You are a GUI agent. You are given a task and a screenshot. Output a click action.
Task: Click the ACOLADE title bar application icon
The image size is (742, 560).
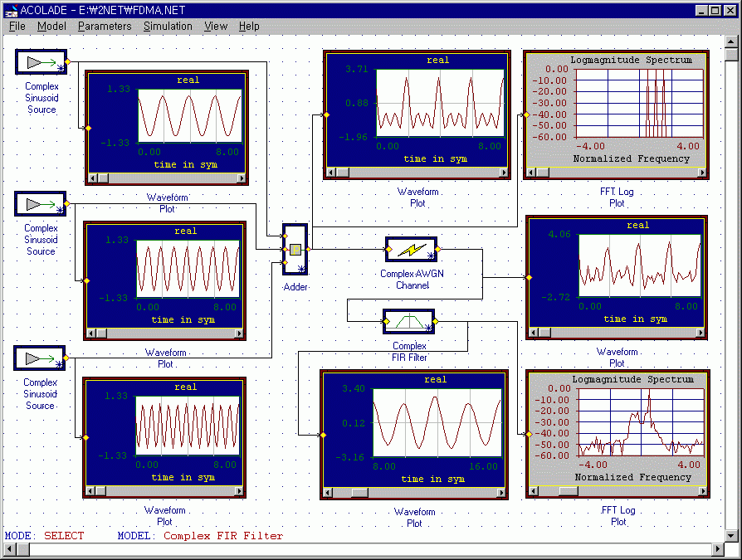click(x=11, y=10)
